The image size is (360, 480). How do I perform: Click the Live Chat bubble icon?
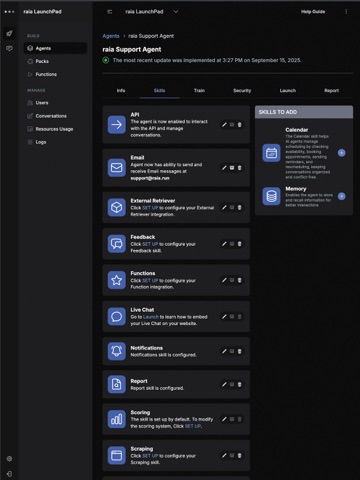(x=117, y=316)
